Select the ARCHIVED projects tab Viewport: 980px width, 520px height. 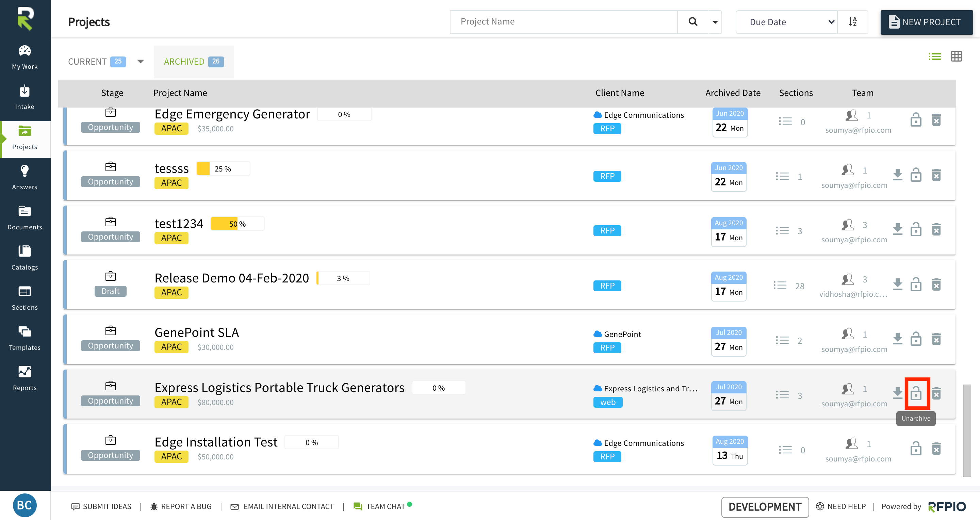pos(194,62)
